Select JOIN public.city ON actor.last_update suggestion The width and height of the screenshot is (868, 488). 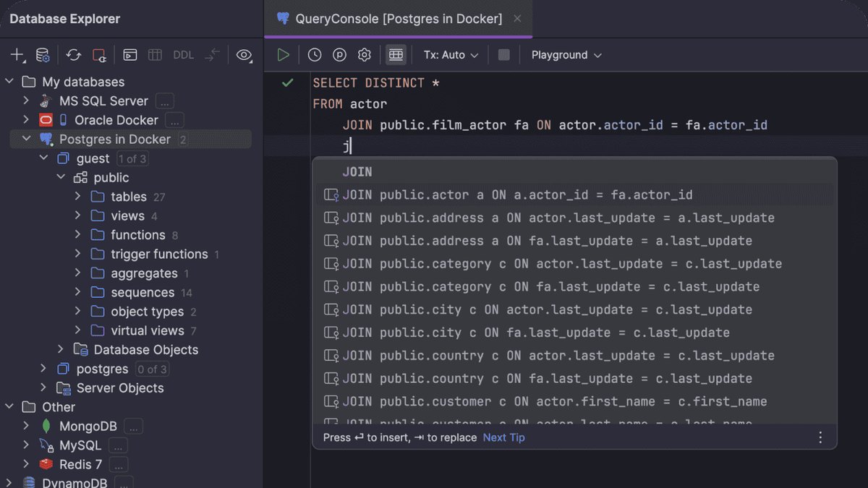click(574, 309)
